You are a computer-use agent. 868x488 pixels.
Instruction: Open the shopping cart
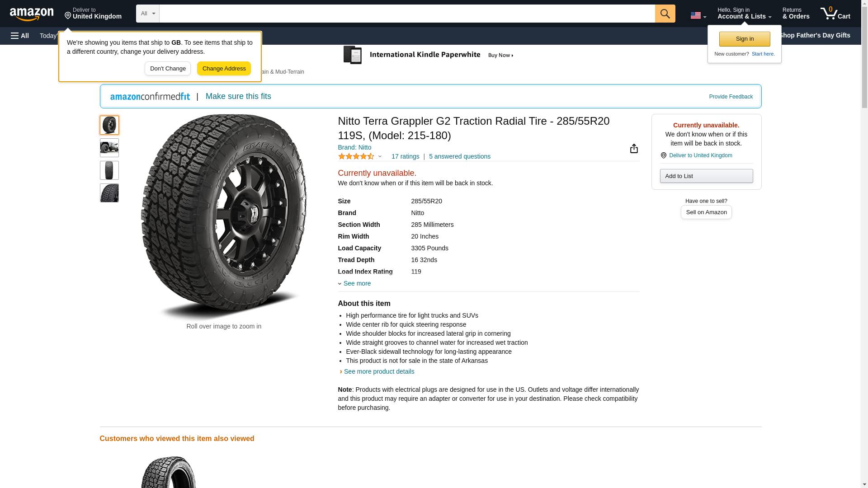click(835, 14)
